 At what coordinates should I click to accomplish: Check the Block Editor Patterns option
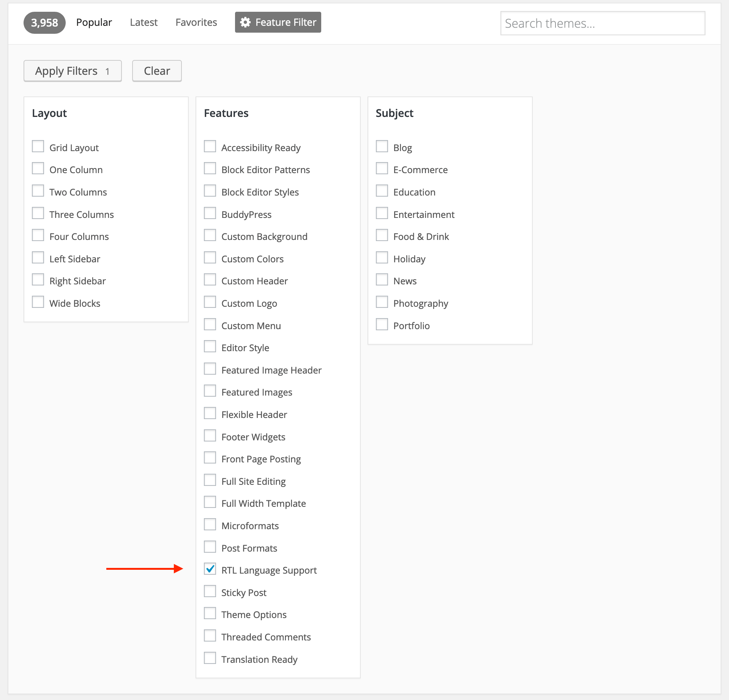210,169
